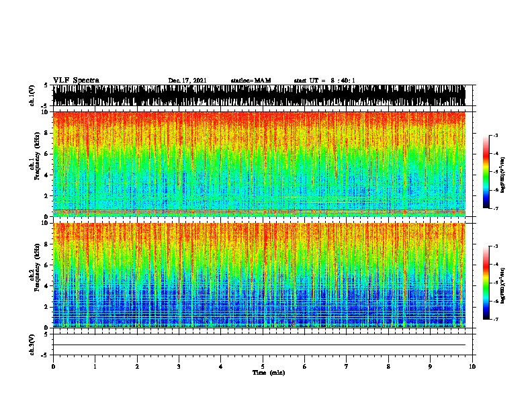
Task: Click the "Time (min)" x-axis label
Action: (269, 373)
